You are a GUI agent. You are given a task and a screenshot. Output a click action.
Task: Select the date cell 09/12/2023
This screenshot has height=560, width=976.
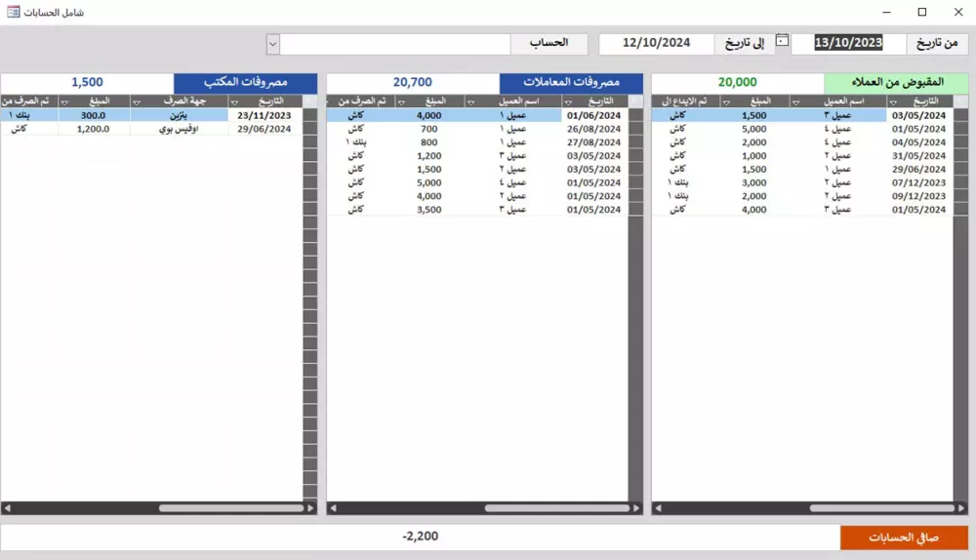pyautogui.click(x=918, y=196)
